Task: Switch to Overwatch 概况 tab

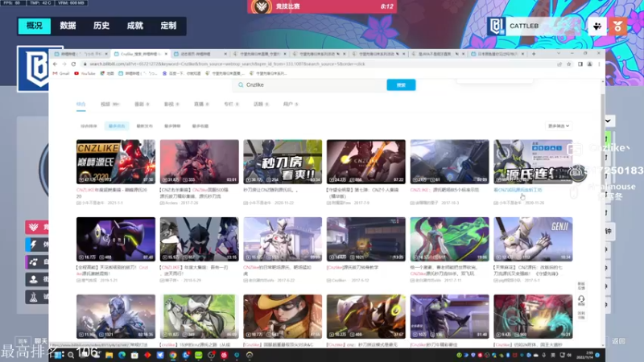Action: pyautogui.click(x=35, y=26)
